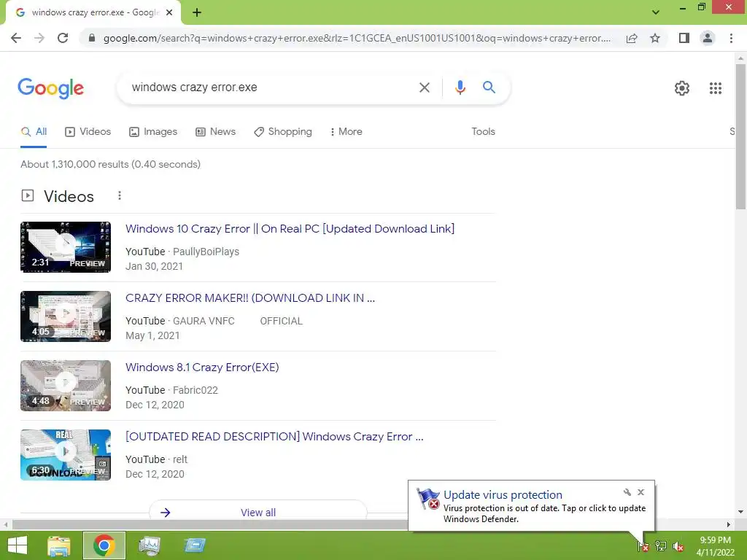Click the Fabric022 channel text
747x560 pixels.
click(196, 391)
